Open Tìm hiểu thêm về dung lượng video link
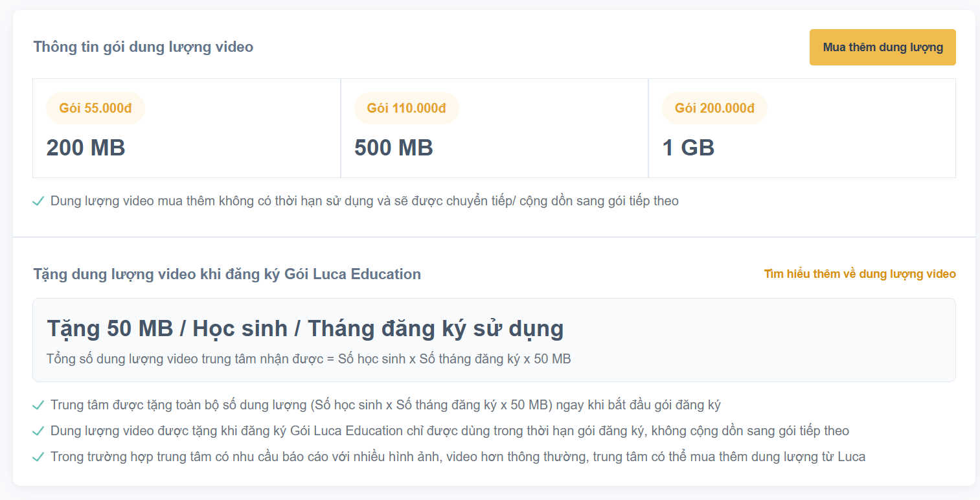This screenshot has width=980, height=500. 860,274
